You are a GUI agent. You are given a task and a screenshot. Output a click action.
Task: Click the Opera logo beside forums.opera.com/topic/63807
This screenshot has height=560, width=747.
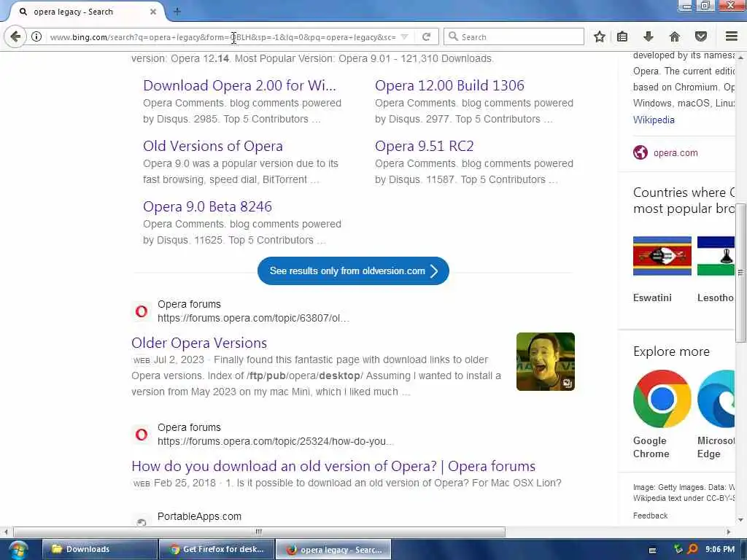tap(142, 311)
